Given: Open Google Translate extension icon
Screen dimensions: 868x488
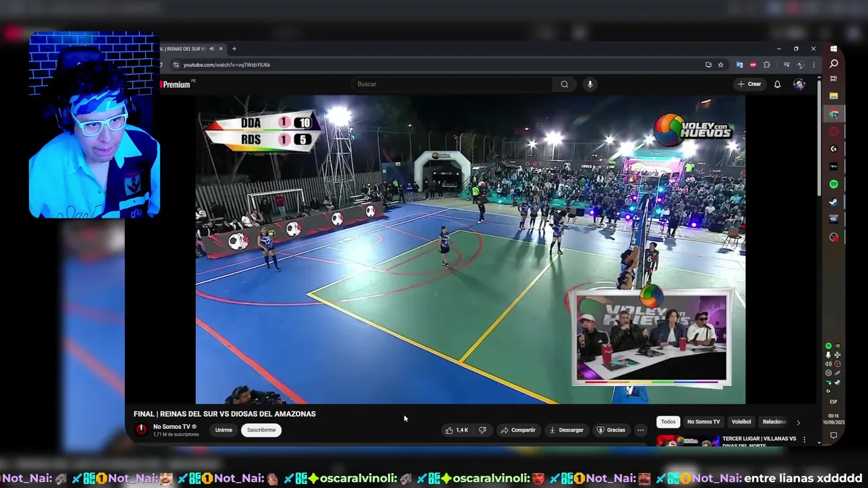Looking at the screenshot, I should [739, 65].
